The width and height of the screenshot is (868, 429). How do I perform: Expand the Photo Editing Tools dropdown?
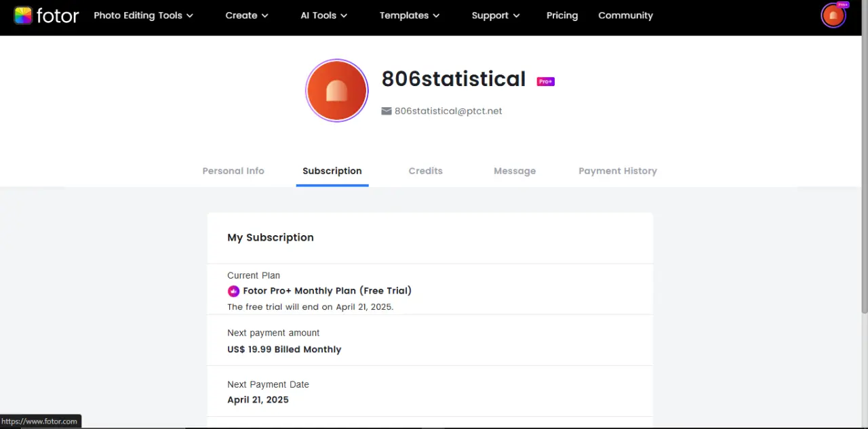coord(143,16)
